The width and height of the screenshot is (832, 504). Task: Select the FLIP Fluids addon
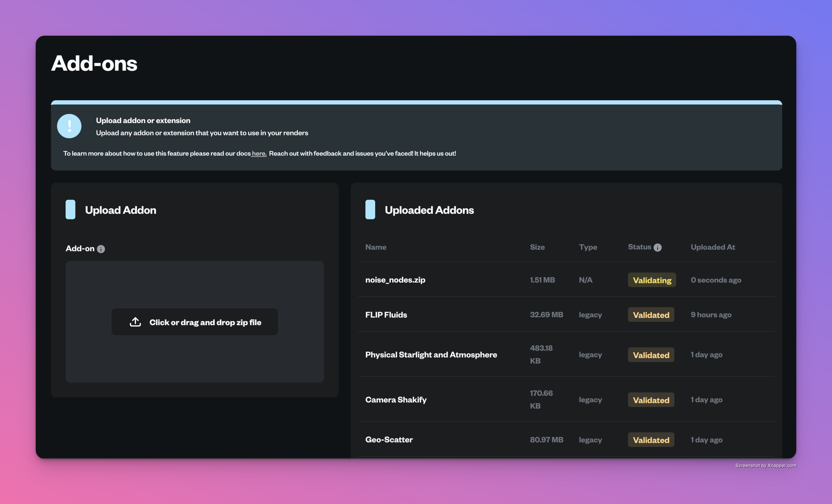click(x=386, y=315)
